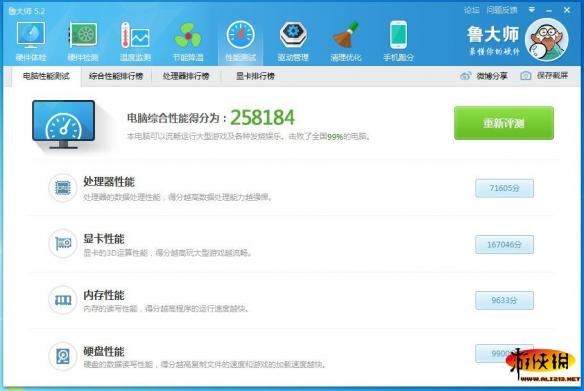This screenshot has width=584, height=391.
Task: Click the 258184 overall score
Action: [263, 118]
